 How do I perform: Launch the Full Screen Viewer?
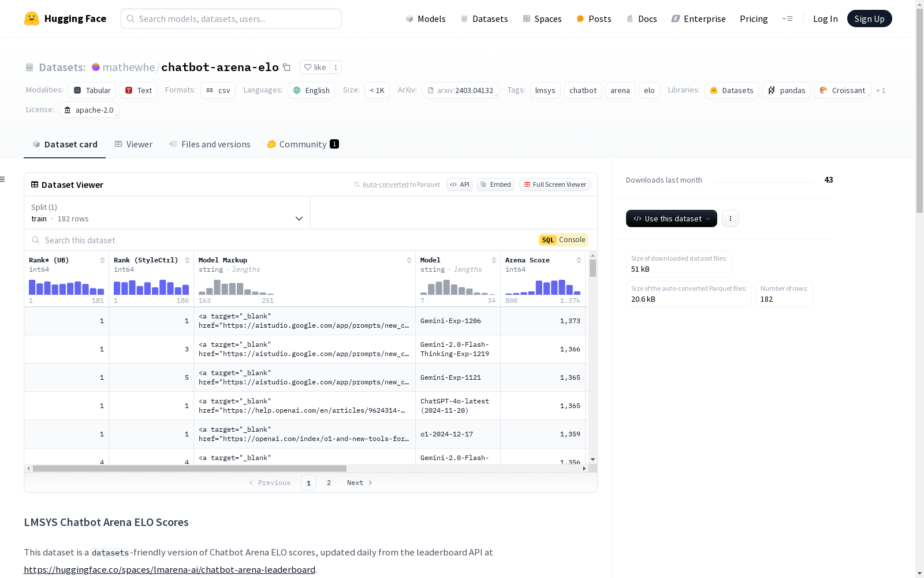[555, 184]
